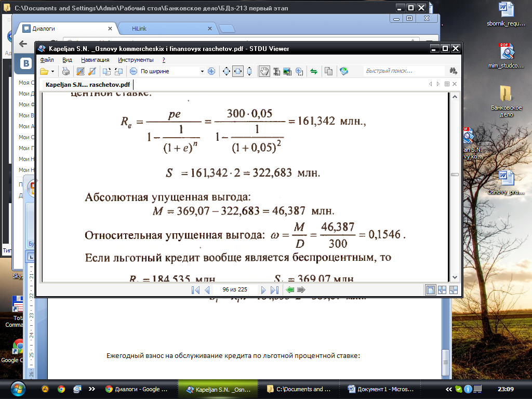Image resolution: width=532 pixels, height=399 pixels.
Task: Open the Инструменты menu
Action: tap(136, 60)
